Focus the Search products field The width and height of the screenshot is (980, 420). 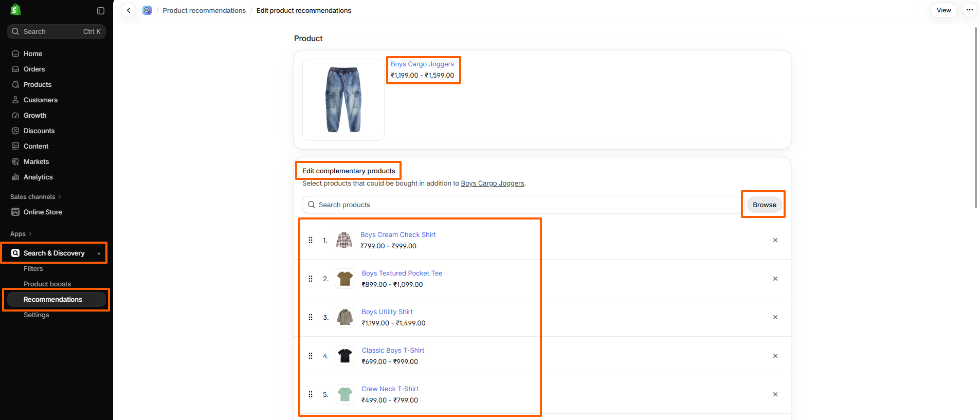[521, 205]
